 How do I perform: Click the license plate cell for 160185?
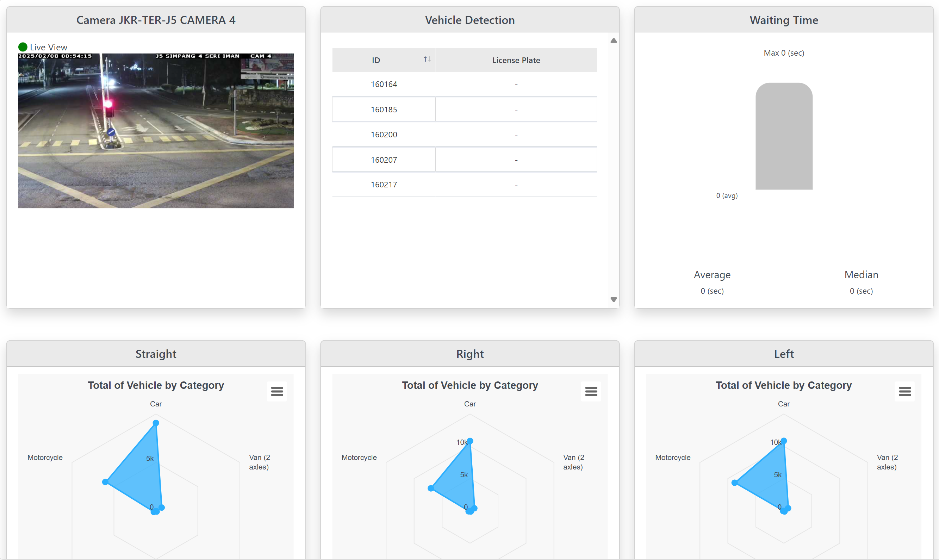516,110
